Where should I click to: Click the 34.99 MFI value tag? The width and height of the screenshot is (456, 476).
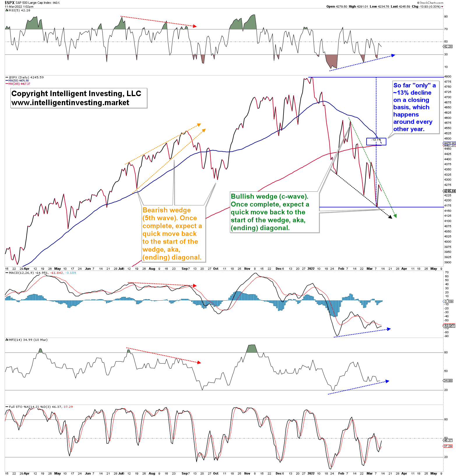pos(448,380)
